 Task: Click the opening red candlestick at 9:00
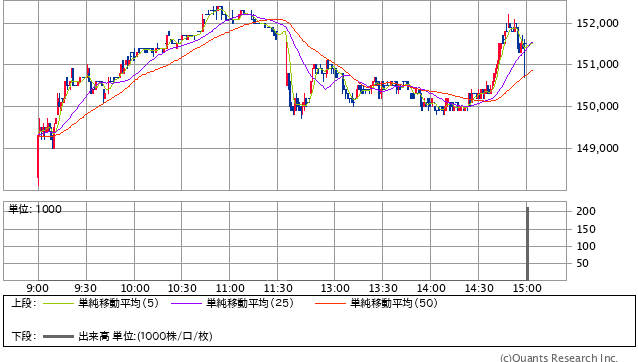[38, 160]
